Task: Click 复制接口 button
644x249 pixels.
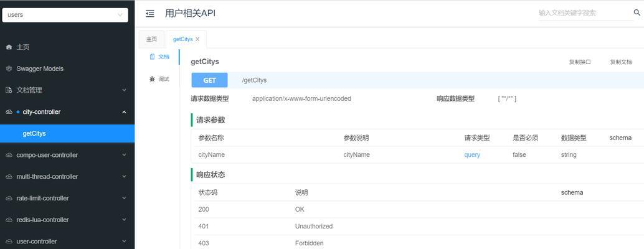Action: coord(580,62)
